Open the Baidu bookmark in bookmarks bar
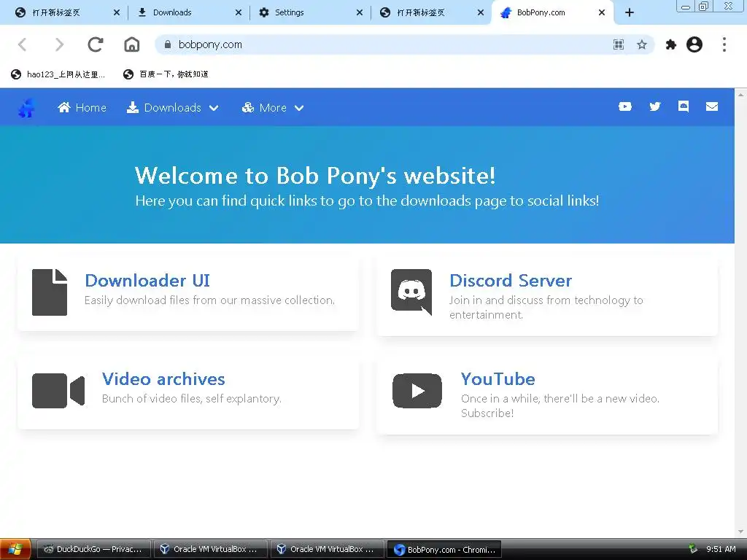 pos(166,74)
